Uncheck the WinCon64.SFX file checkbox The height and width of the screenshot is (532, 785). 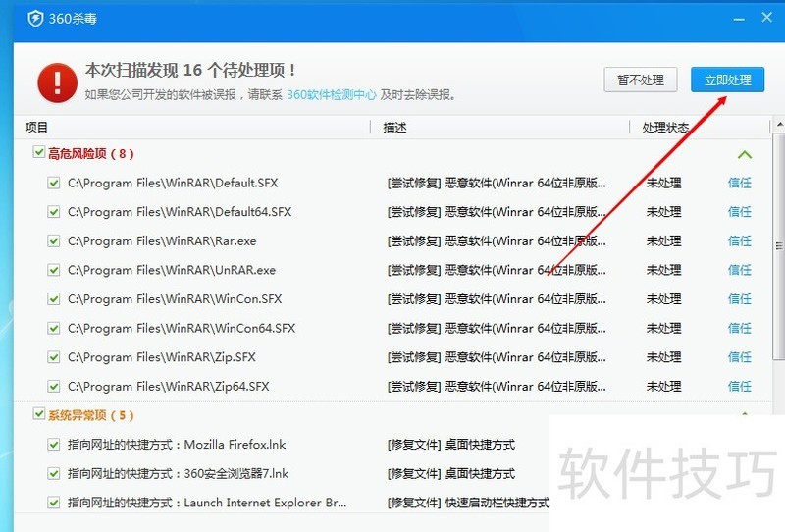tap(54, 329)
